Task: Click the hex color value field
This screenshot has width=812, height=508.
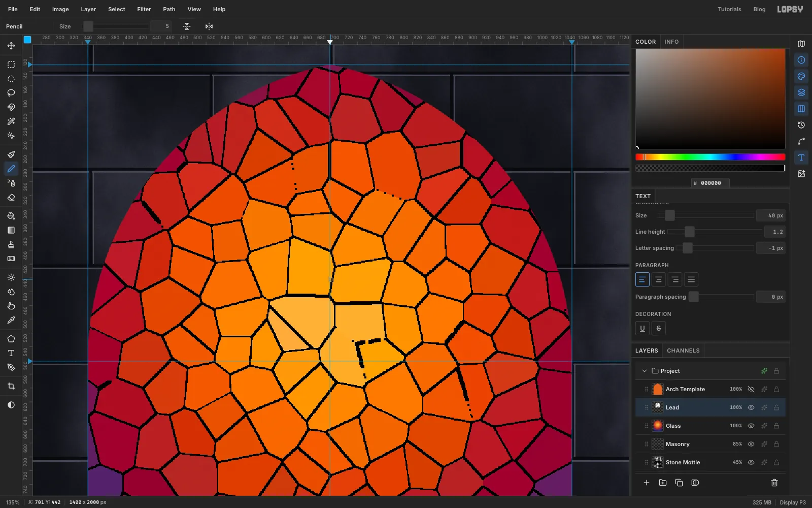Action: point(710,183)
